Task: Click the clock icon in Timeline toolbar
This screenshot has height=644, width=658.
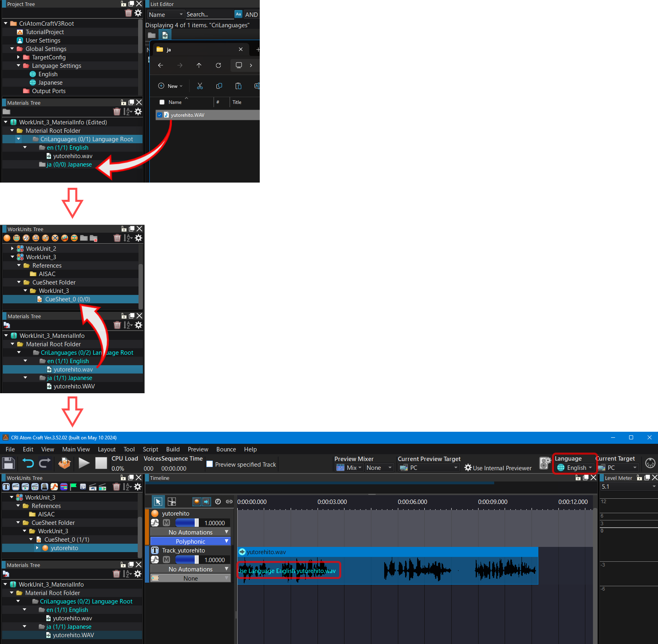Action: (x=218, y=502)
